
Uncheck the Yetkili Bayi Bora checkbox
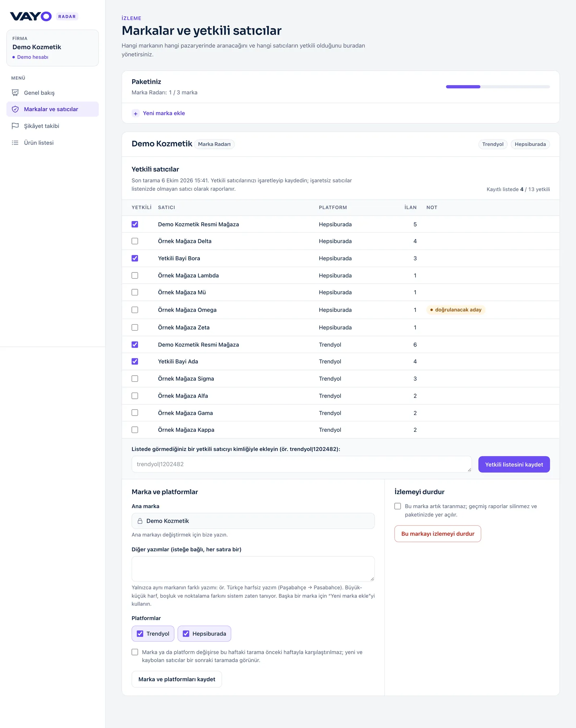135,258
